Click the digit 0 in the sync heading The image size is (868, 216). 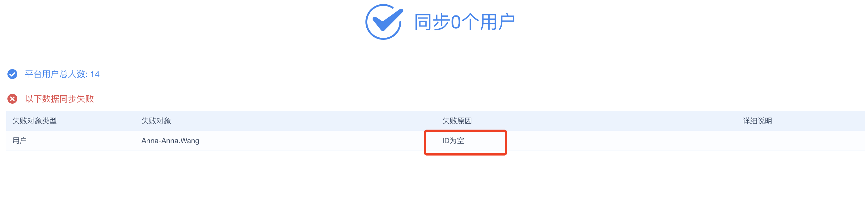point(456,23)
